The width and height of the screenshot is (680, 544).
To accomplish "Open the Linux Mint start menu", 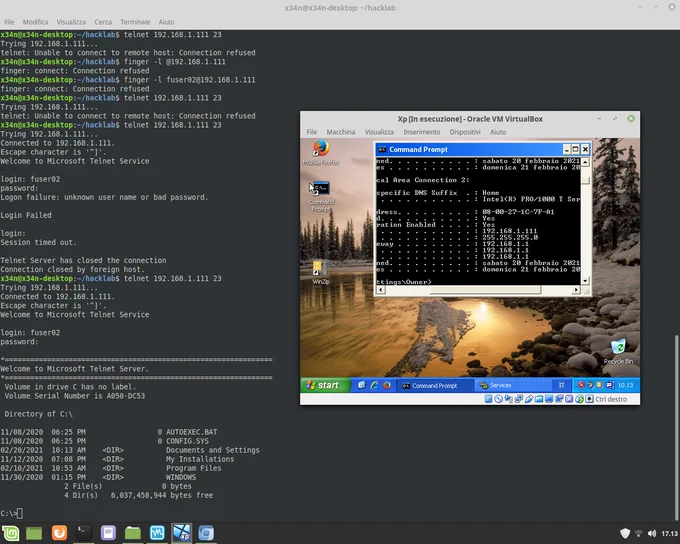I will point(10,533).
